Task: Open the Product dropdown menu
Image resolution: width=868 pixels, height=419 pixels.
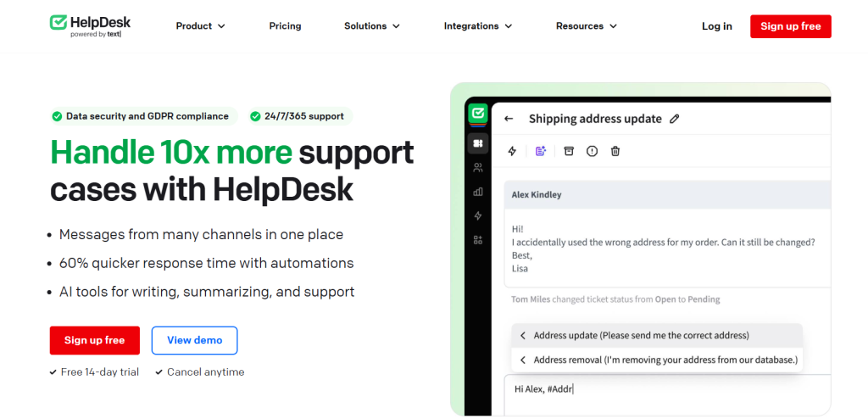Action: pyautogui.click(x=200, y=26)
